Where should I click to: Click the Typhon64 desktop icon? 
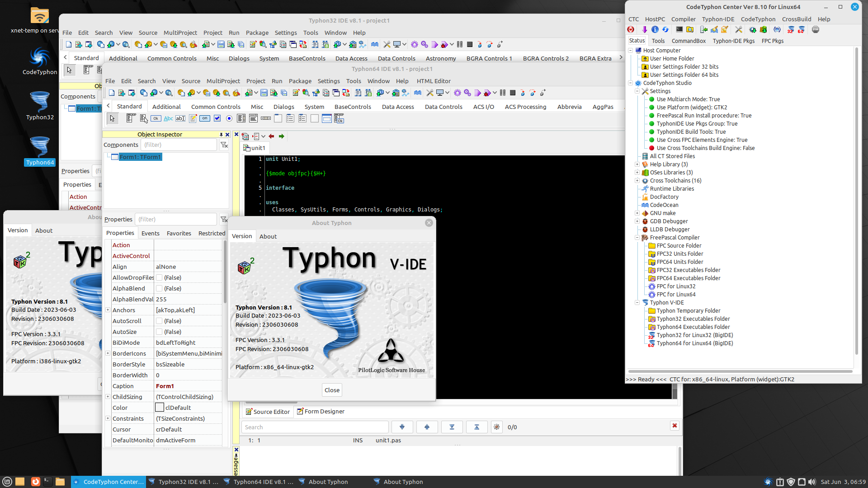(x=40, y=151)
